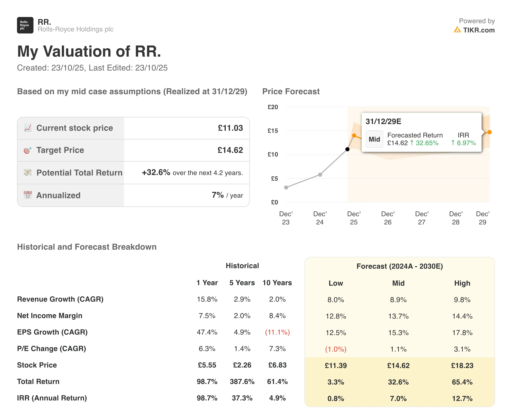The image size is (512, 420).
Task: Click the Mid badge in chart tooltip
Action: [374, 139]
